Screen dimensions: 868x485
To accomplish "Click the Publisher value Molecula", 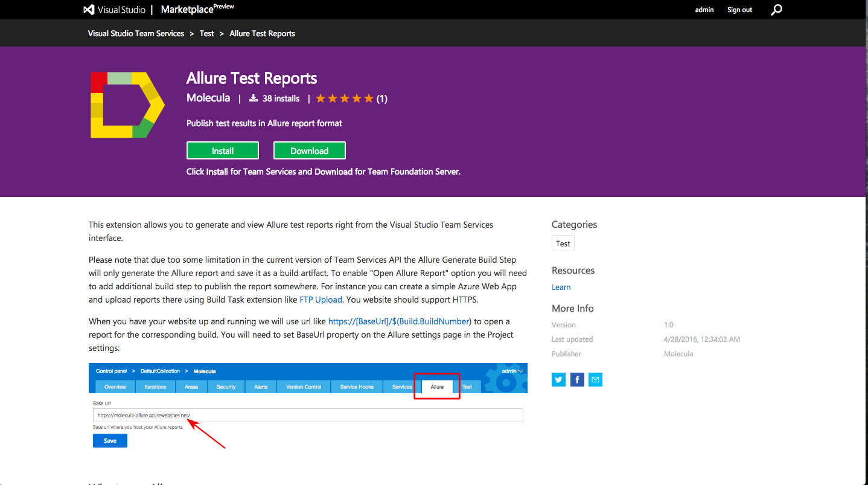I will [x=678, y=354].
